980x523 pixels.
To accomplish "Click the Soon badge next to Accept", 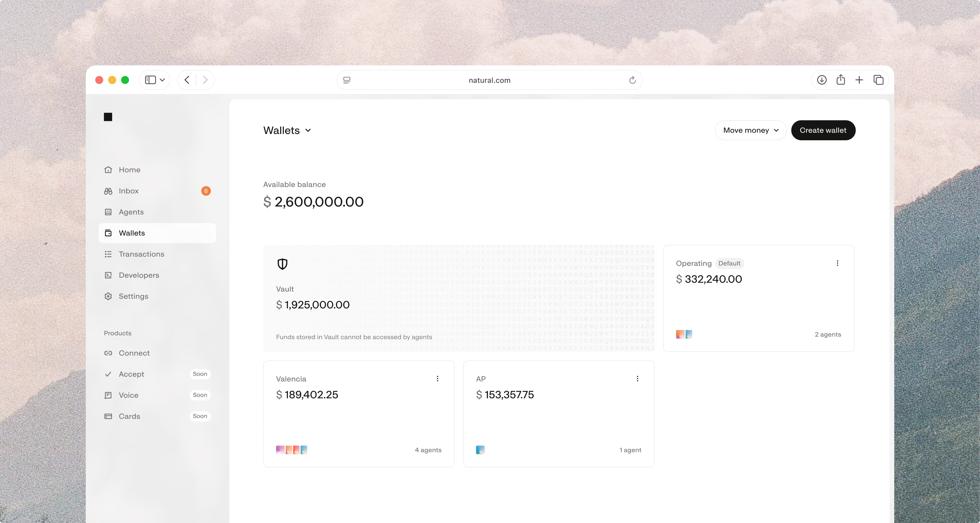I will 200,374.
